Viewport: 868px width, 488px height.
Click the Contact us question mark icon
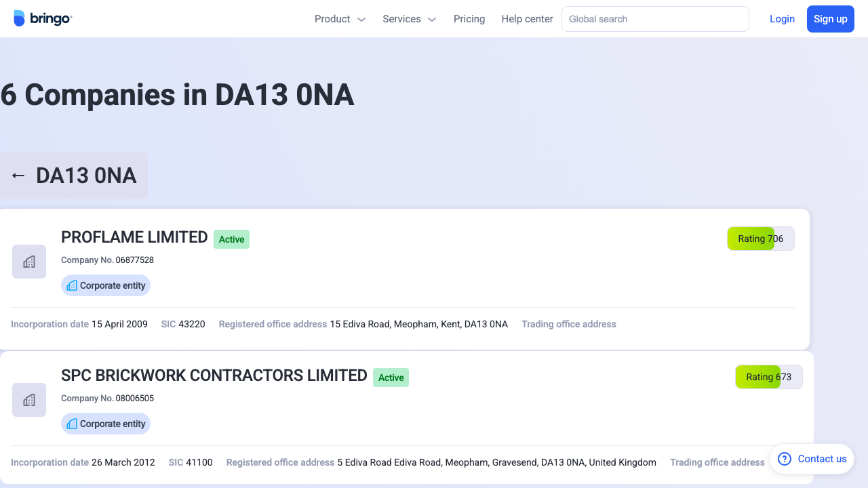coord(785,459)
